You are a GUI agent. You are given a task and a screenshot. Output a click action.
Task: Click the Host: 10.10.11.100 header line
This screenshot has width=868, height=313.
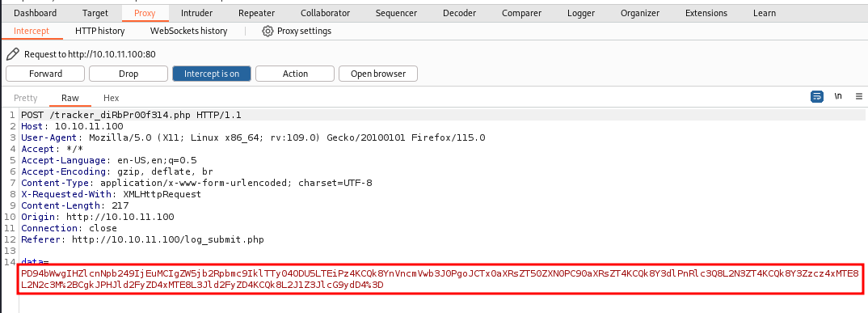(x=72, y=126)
